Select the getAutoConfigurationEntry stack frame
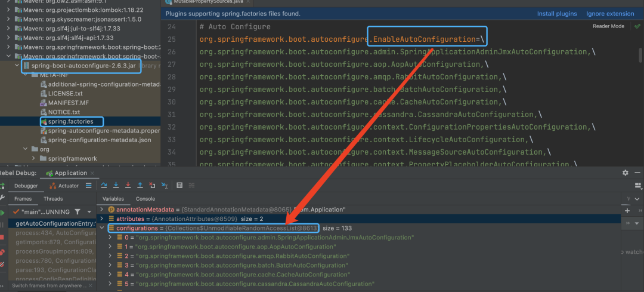The image size is (644, 292). [52, 223]
